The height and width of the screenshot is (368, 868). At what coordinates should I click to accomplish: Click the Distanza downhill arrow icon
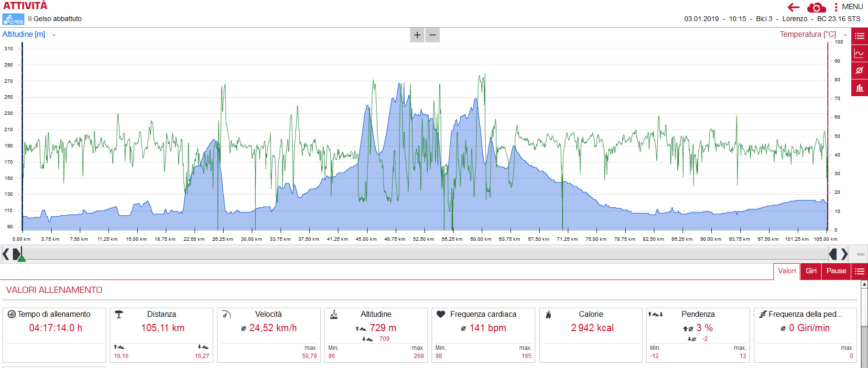coord(203,347)
